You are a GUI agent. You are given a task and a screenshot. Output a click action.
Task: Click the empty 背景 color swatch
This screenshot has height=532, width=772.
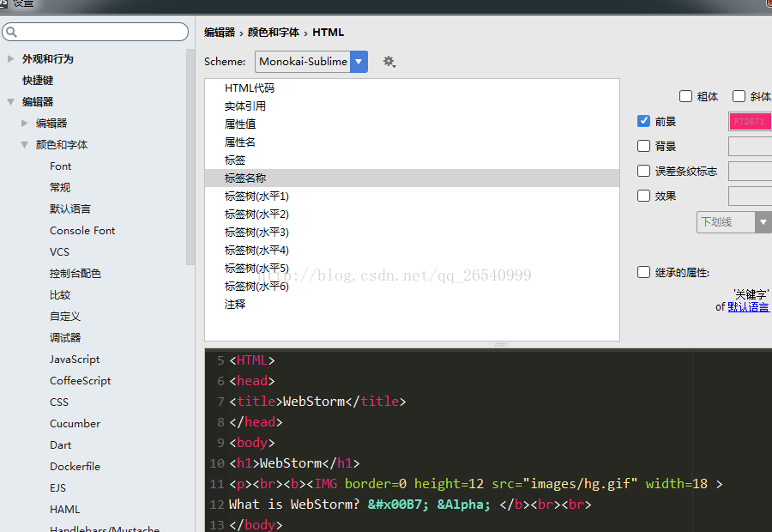(x=750, y=146)
